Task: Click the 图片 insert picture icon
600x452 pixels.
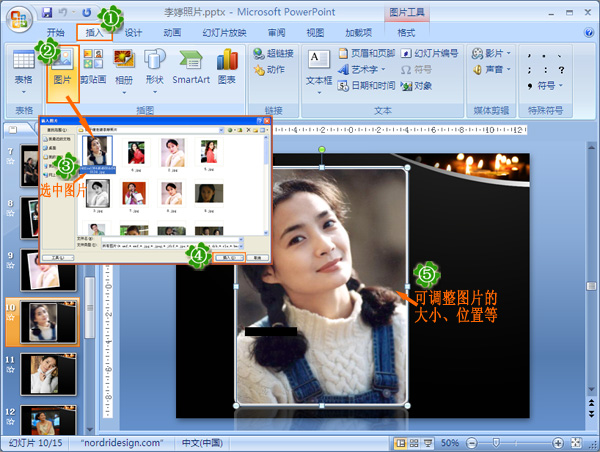Action: pos(63,73)
